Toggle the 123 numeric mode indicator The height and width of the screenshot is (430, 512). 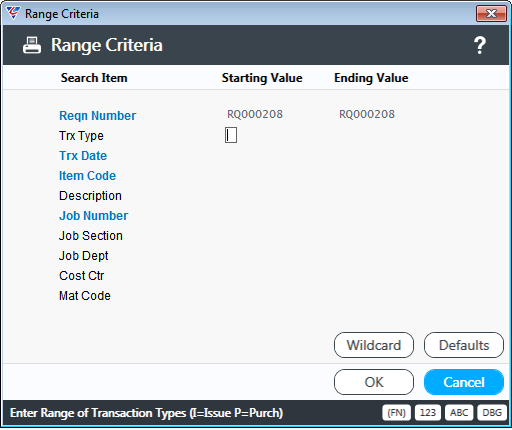tap(428, 413)
